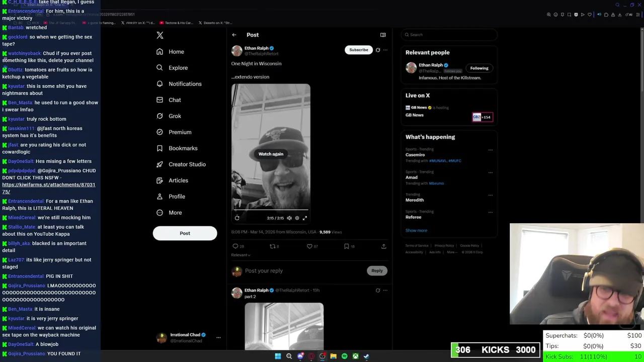Click the X search box
Screen dimensions: 644x362
[449, 35]
